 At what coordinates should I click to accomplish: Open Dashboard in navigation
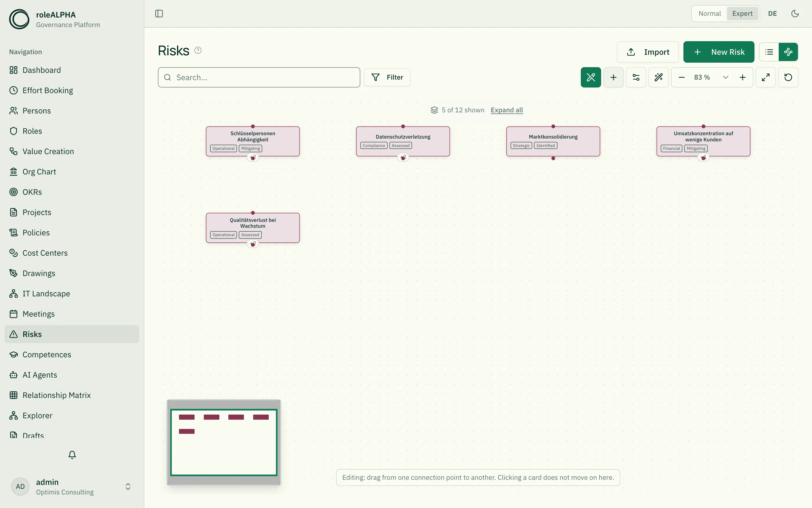click(72, 70)
